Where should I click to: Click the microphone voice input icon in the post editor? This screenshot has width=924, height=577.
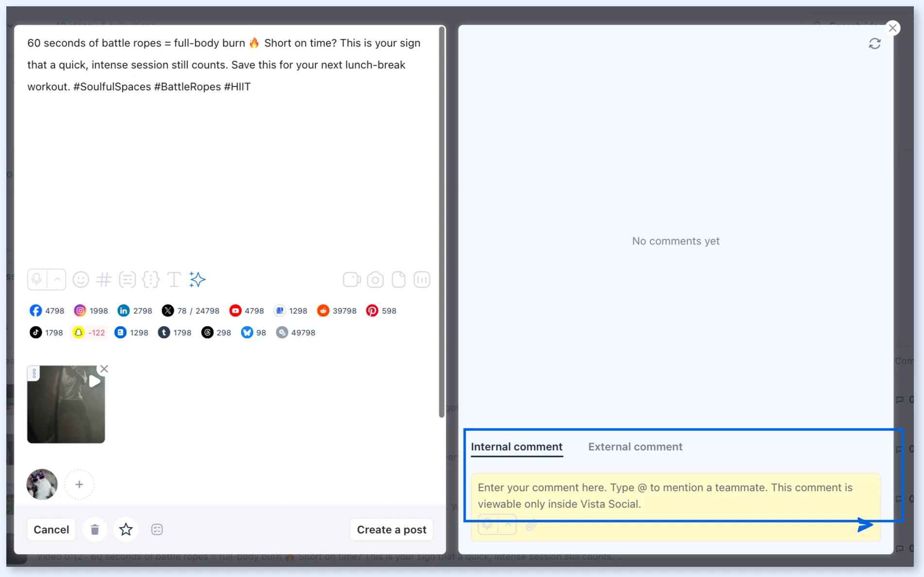click(x=37, y=280)
